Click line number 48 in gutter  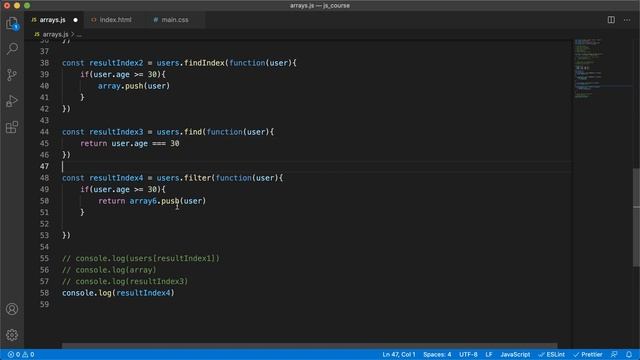pos(44,178)
